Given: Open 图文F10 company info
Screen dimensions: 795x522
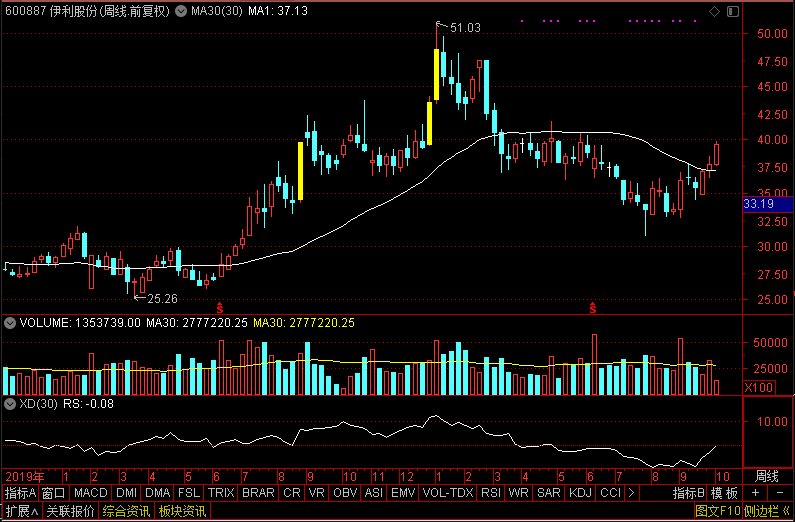Looking at the screenshot, I should [717, 511].
